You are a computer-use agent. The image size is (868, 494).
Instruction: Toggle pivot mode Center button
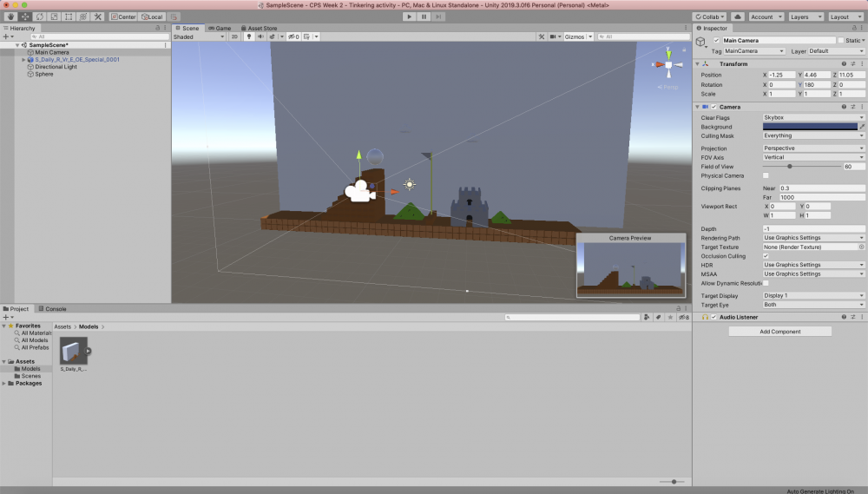[x=123, y=16]
